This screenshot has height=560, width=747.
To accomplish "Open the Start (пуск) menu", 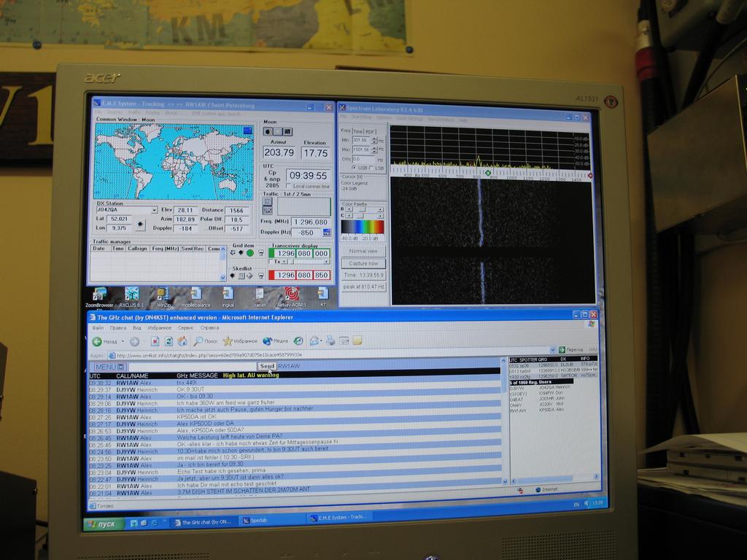I will [104, 524].
